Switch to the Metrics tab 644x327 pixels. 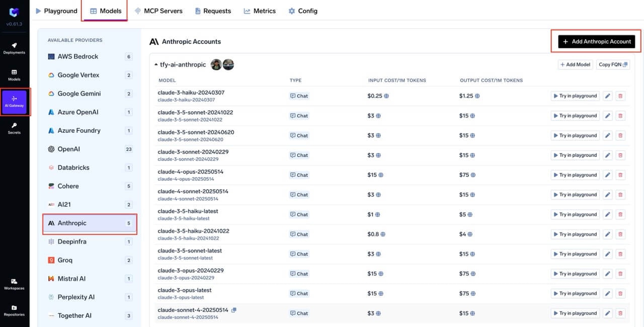[260, 11]
